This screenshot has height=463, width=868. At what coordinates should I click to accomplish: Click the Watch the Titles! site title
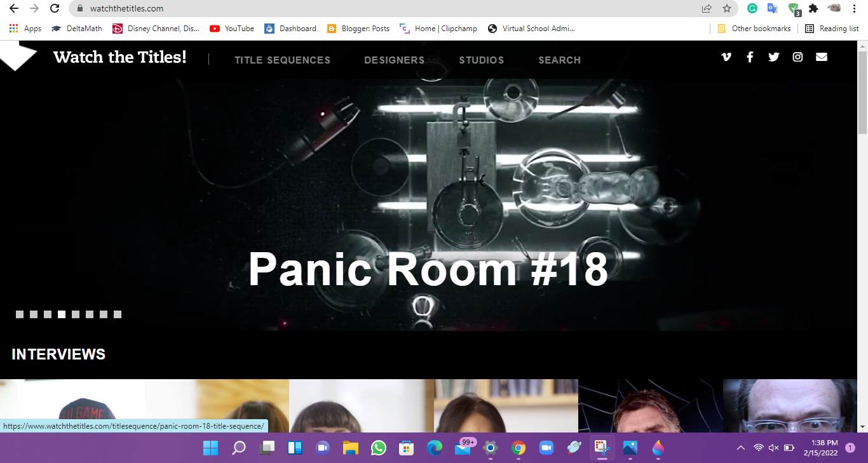[x=120, y=57]
